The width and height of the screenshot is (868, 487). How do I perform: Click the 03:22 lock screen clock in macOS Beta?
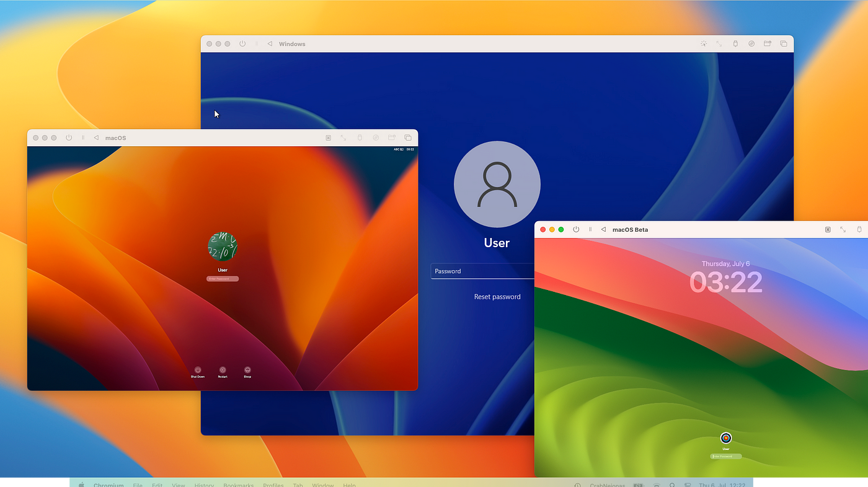726,283
